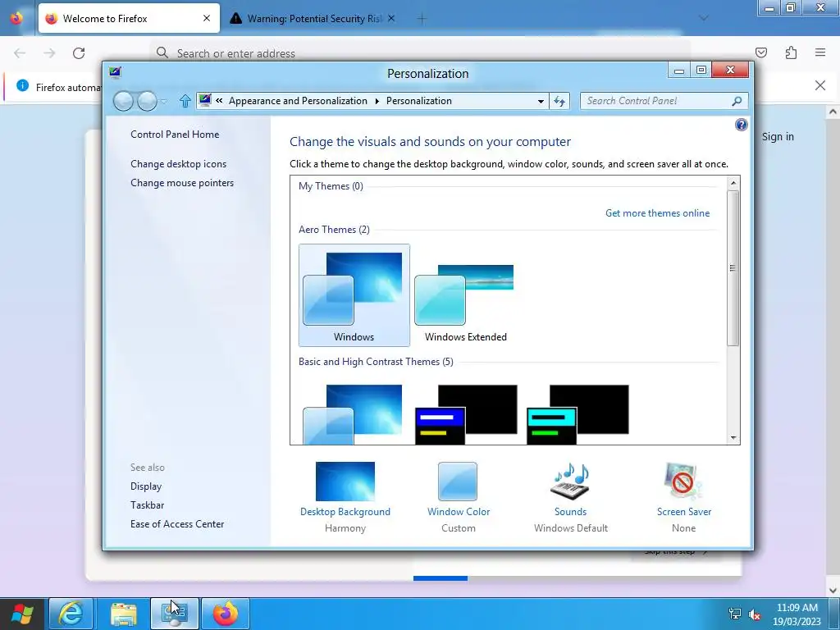Click the Appearance and Personalization breadcrumb
The width and height of the screenshot is (840, 630).
pyautogui.click(x=298, y=101)
